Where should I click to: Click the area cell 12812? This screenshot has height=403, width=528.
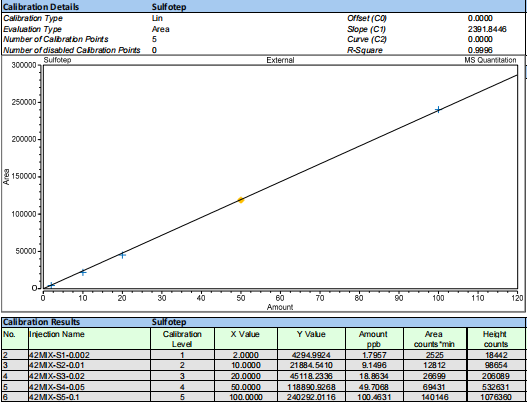point(434,366)
